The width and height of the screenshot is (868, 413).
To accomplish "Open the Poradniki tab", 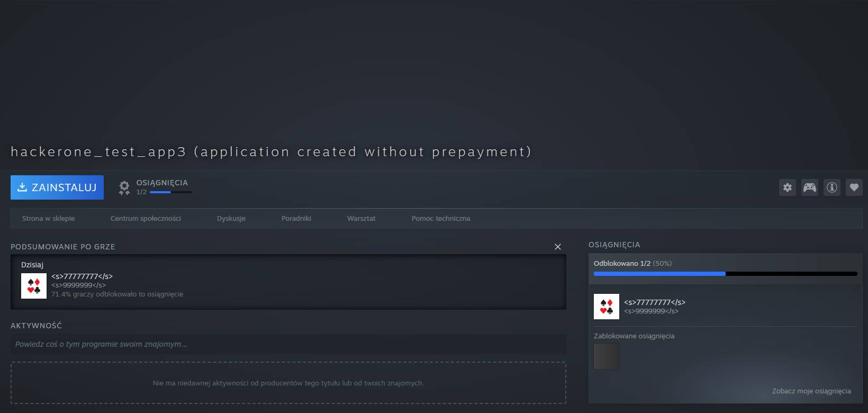I will click(x=296, y=219).
